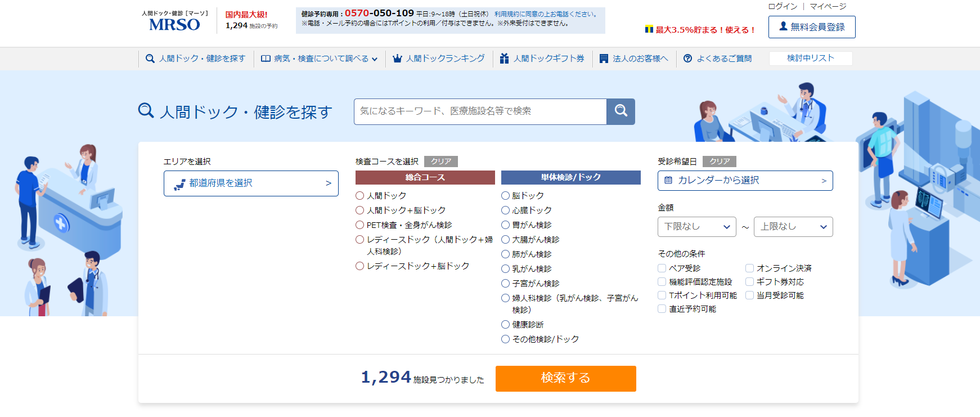Enable the ペア受診 checkbox
The image size is (980, 417).
click(x=662, y=268)
